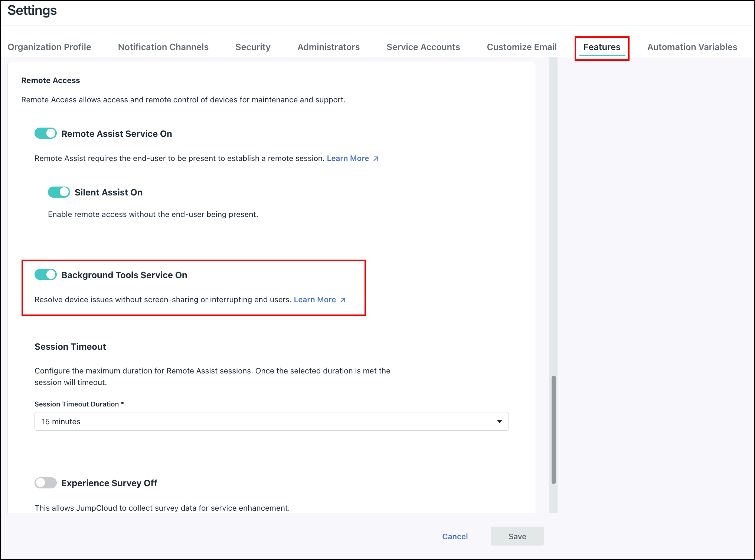
Task: Open Learn More for Remote Assist
Action: (348, 158)
